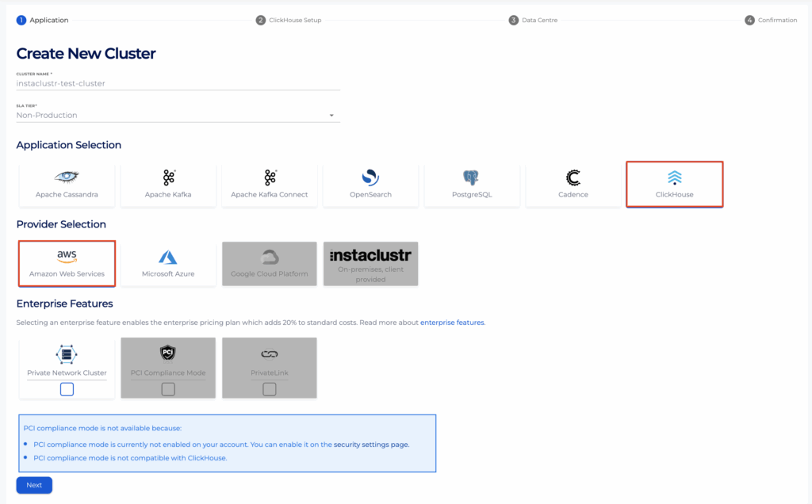Tick the PCI Compliance Mode checkbox
The height and width of the screenshot is (504, 812).
click(x=168, y=389)
